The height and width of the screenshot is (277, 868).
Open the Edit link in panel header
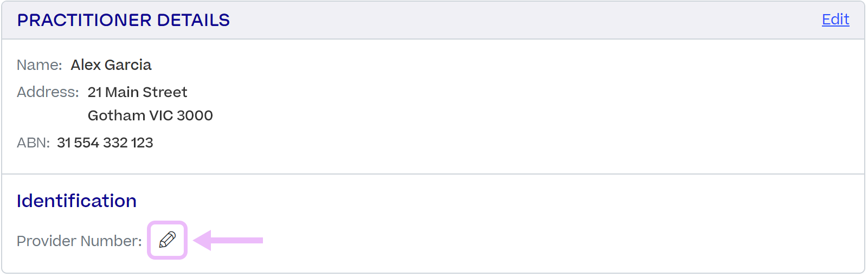(x=835, y=20)
